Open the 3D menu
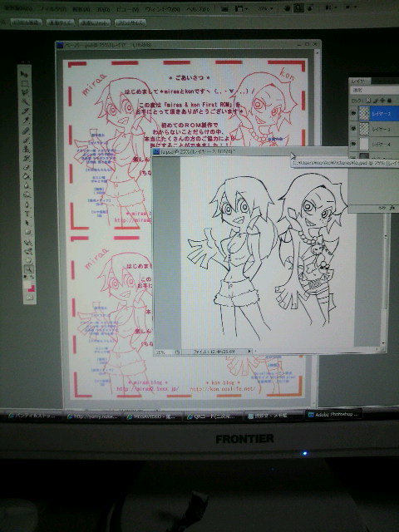This screenshot has width=399, height=532. tap(103, 9)
